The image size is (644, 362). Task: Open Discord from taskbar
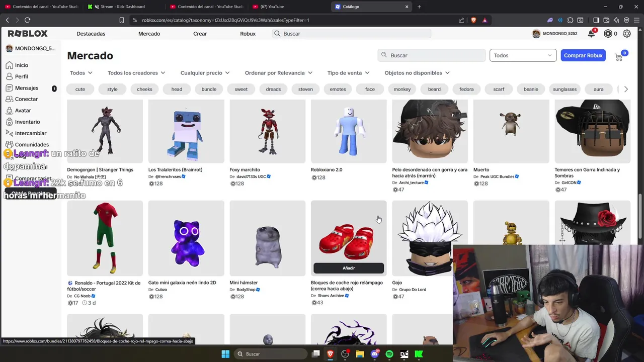pyautogui.click(x=374, y=354)
